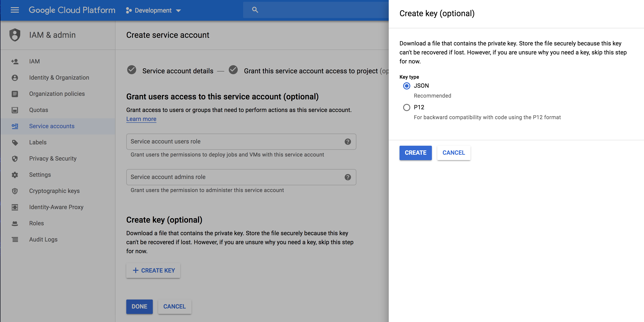Click the CREATE KEY button

click(x=153, y=271)
